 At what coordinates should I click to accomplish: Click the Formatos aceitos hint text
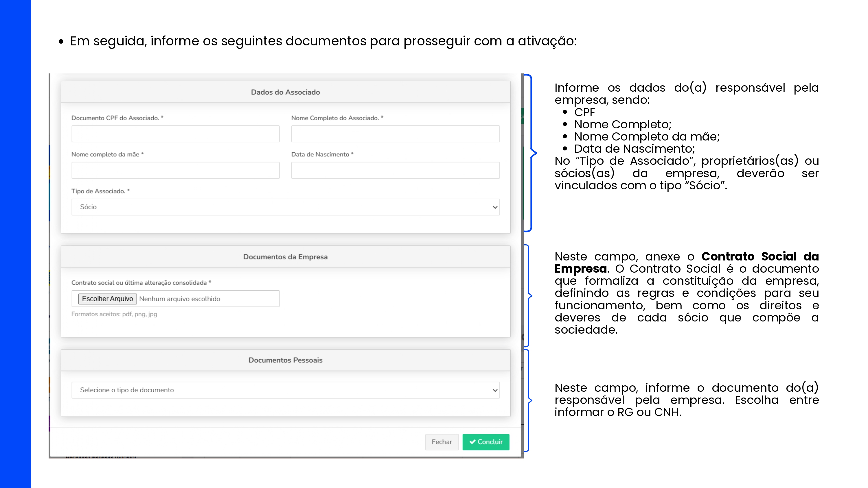[x=114, y=314]
